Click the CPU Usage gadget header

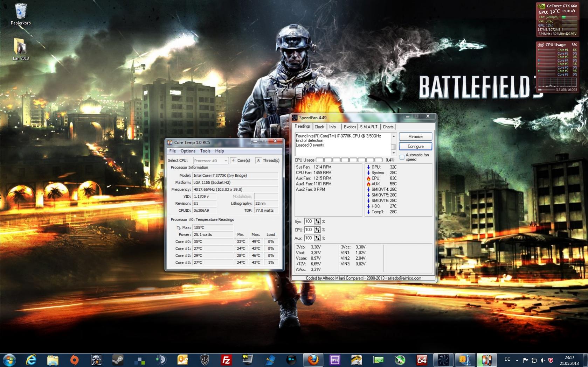pyautogui.click(x=555, y=45)
